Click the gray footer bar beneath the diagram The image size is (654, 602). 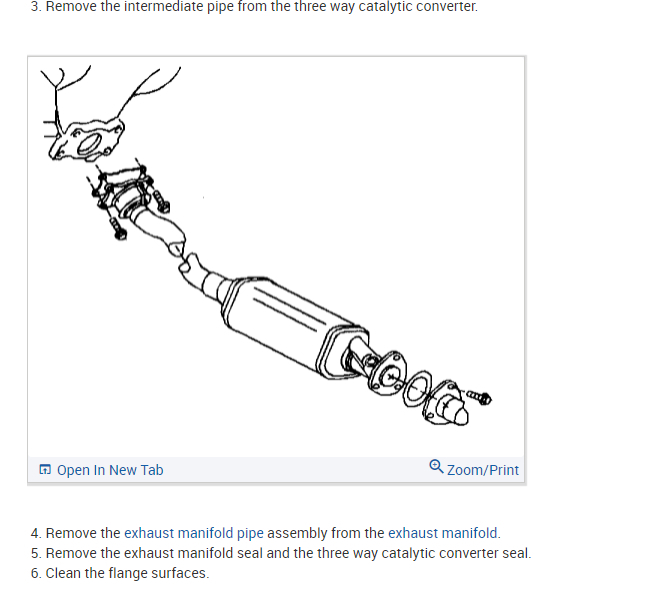tap(276, 470)
